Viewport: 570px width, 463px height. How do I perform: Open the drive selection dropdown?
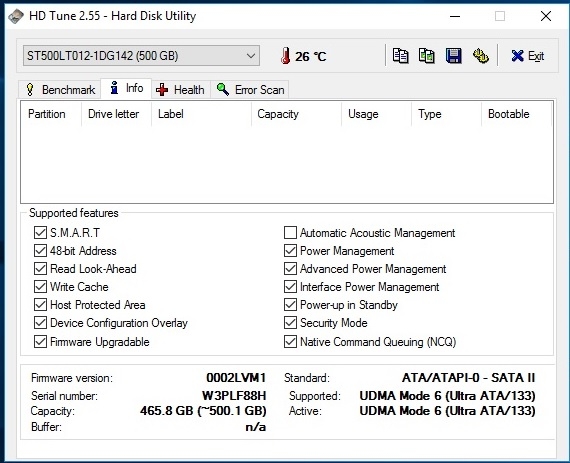[x=141, y=56]
